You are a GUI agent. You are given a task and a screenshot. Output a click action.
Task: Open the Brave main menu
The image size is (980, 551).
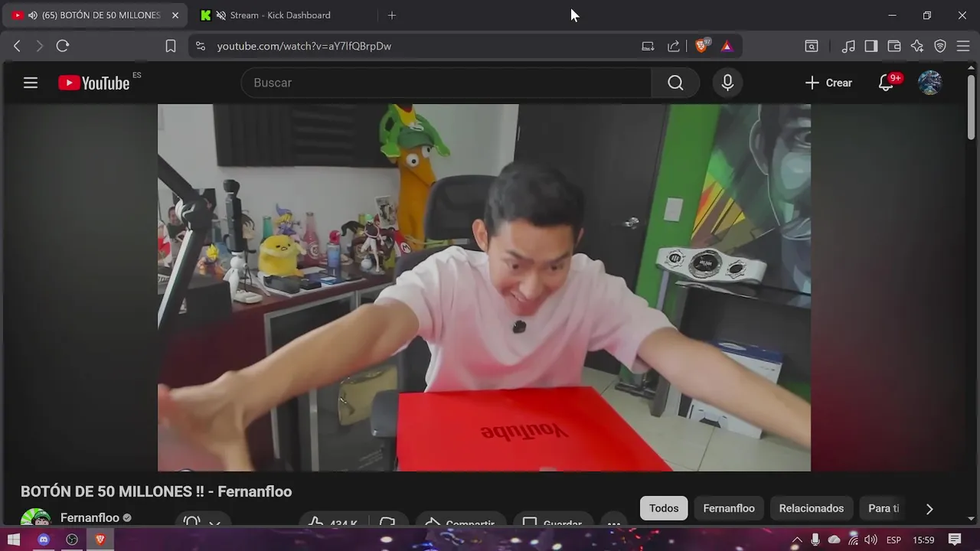pos(963,46)
